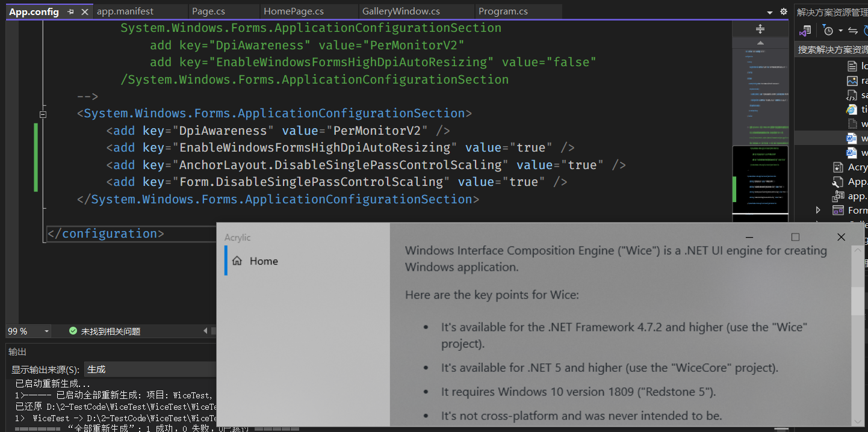Viewport: 868px width, 432px height.
Task: Select the Home icon in the Acrylic sidebar
Action: 237,261
